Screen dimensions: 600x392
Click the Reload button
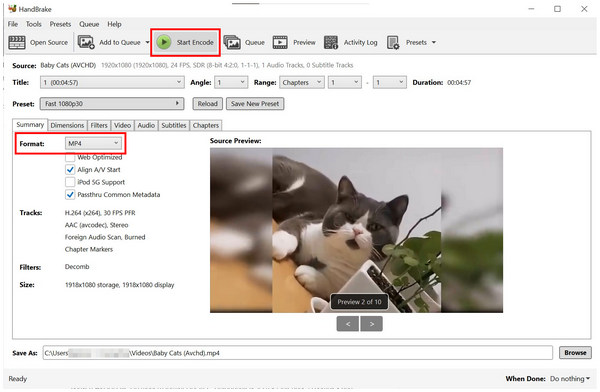(207, 103)
